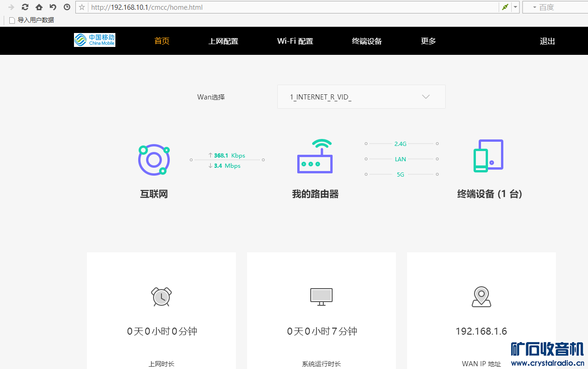Viewport: 588px width, 369px height.
Task: Expand the Wan选择 dropdown 1_INTERNET_R_VID_
Action: (x=361, y=97)
